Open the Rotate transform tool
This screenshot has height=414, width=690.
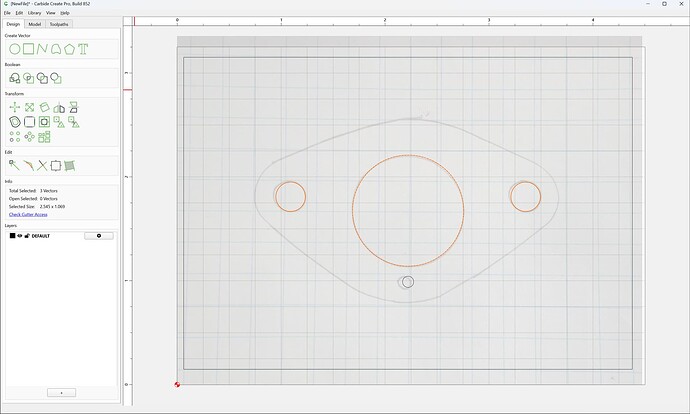pyautogui.click(x=44, y=107)
